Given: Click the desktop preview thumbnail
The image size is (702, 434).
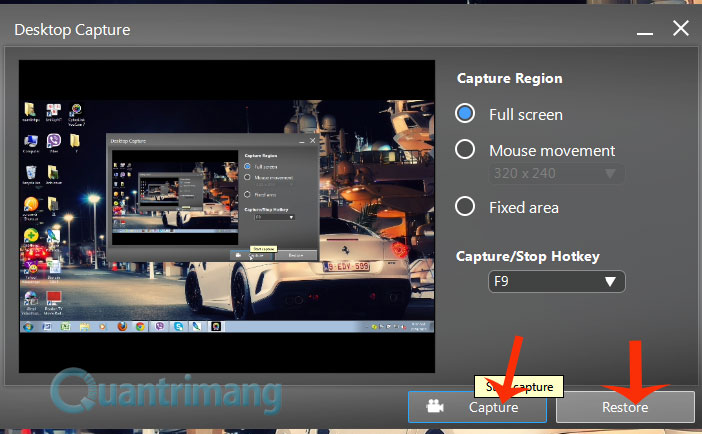Looking at the screenshot, I should pyautogui.click(x=227, y=216).
